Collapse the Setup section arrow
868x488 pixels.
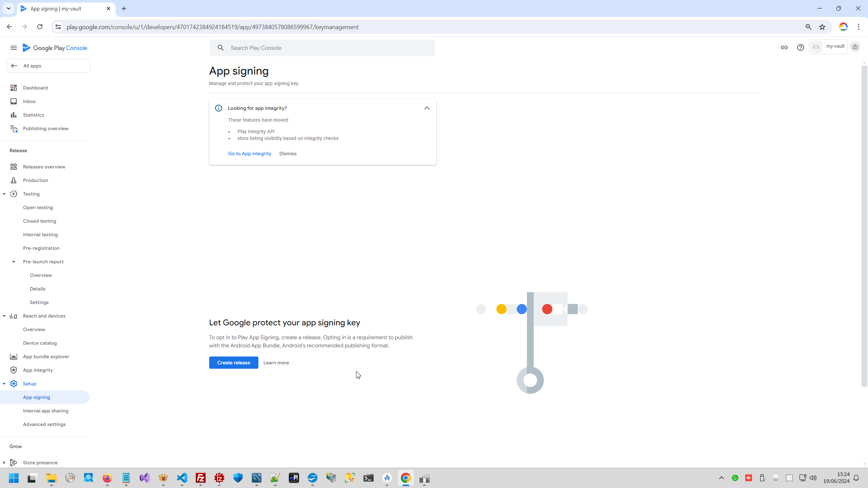click(4, 384)
